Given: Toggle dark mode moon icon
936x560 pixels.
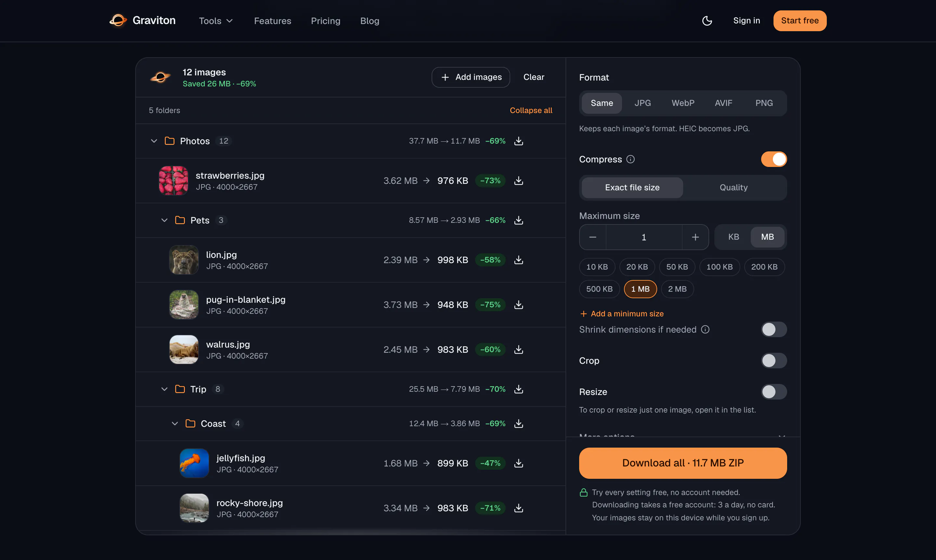Looking at the screenshot, I should 707,21.
